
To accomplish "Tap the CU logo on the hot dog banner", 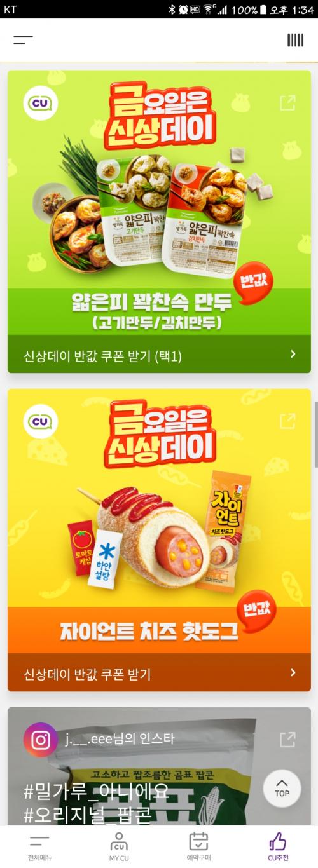I will coord(40,421).
